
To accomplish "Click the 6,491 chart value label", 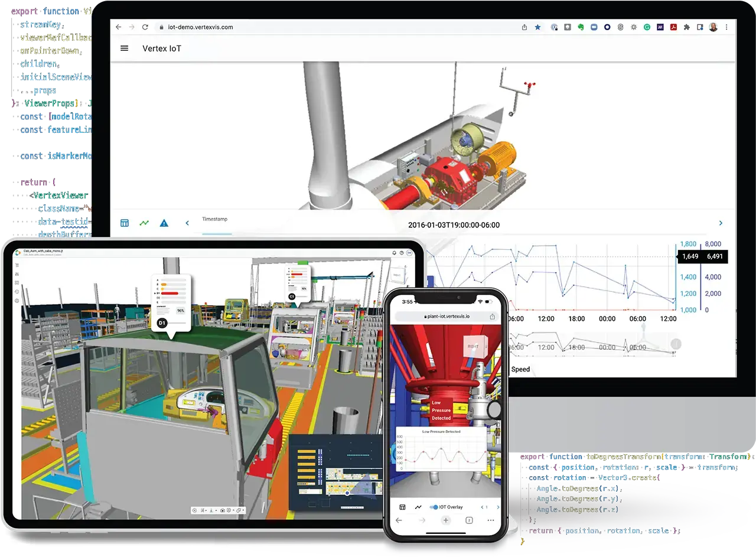I will (714, 256).
